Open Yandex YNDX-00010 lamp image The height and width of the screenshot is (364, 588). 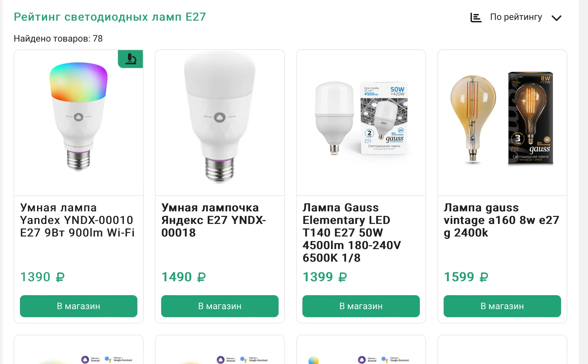(79, 117)
